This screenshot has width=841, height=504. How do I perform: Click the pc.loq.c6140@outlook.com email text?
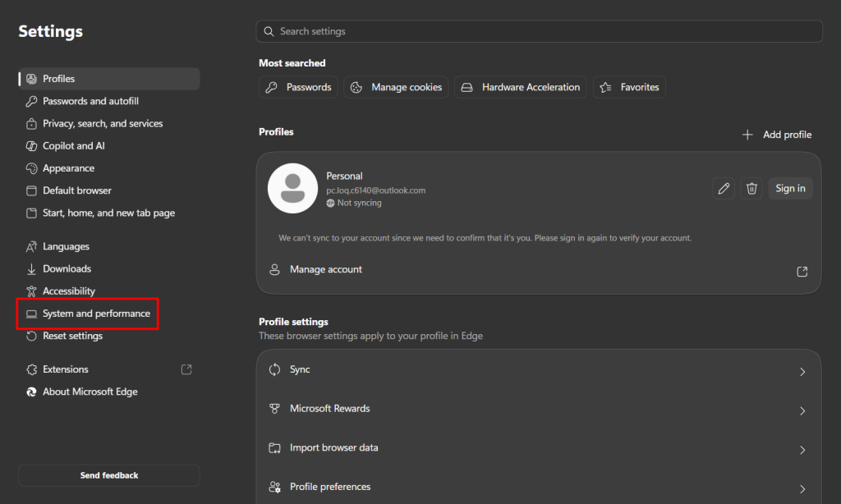376,190
